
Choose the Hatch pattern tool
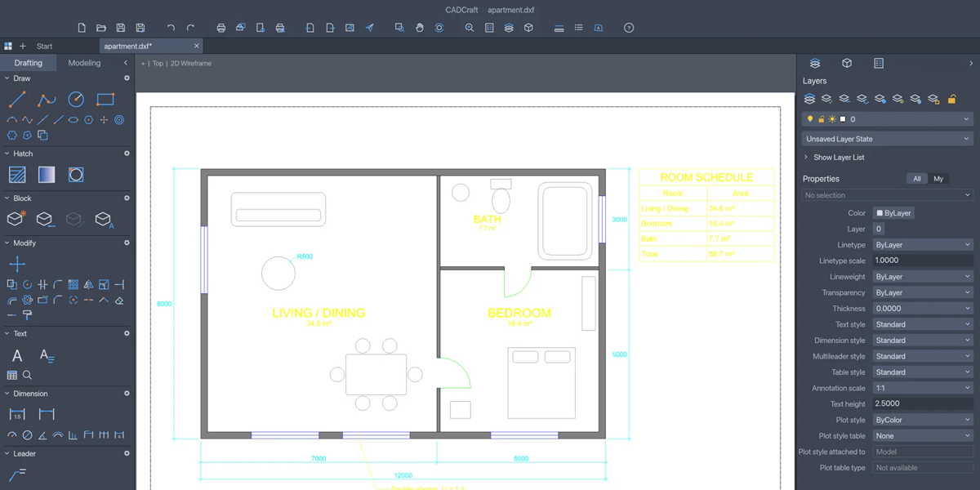17,175
